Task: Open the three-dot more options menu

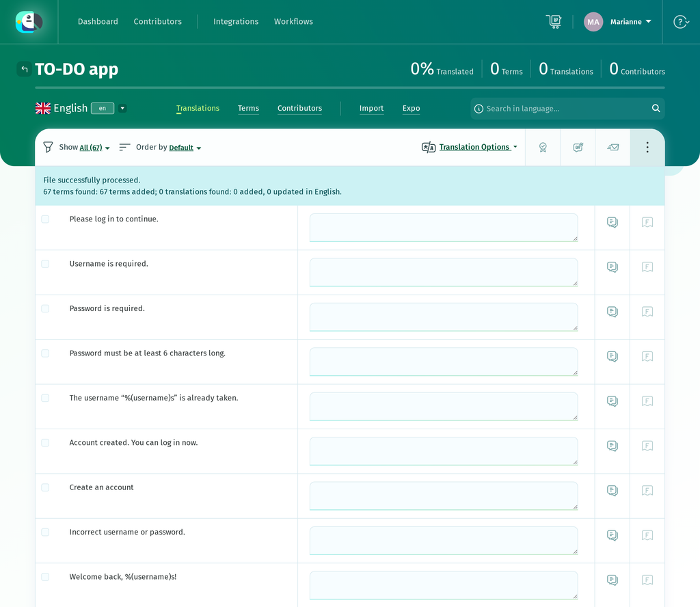Action: click(x=647, y=147)
